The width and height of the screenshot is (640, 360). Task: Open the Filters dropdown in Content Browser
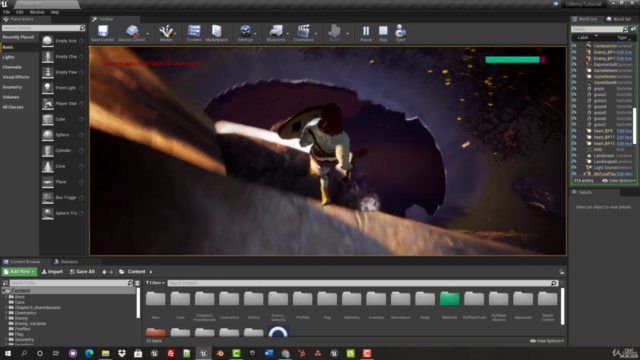pyautogui.click(x=155, y=283)
